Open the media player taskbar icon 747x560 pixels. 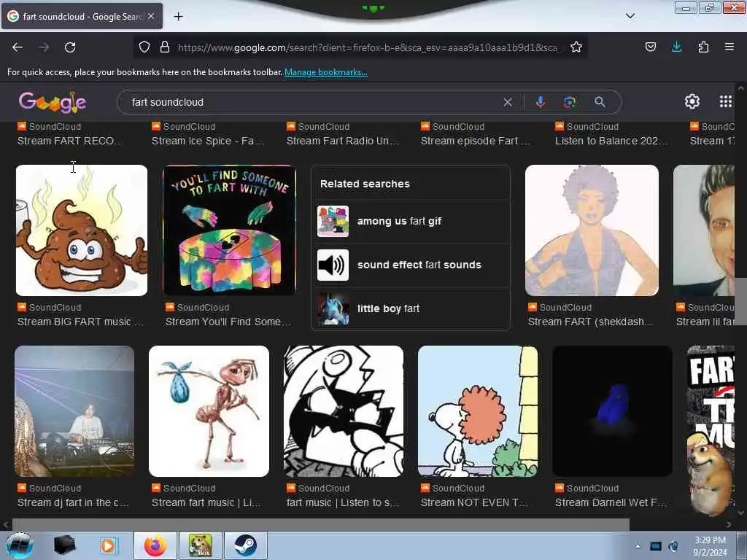pyautogui.click(x=108, y=545)
